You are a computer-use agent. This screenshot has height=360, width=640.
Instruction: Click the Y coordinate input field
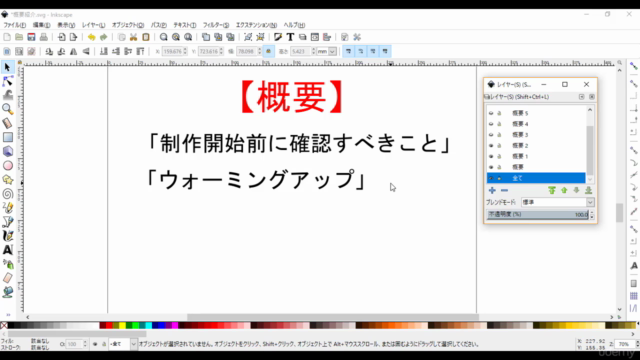209,51
